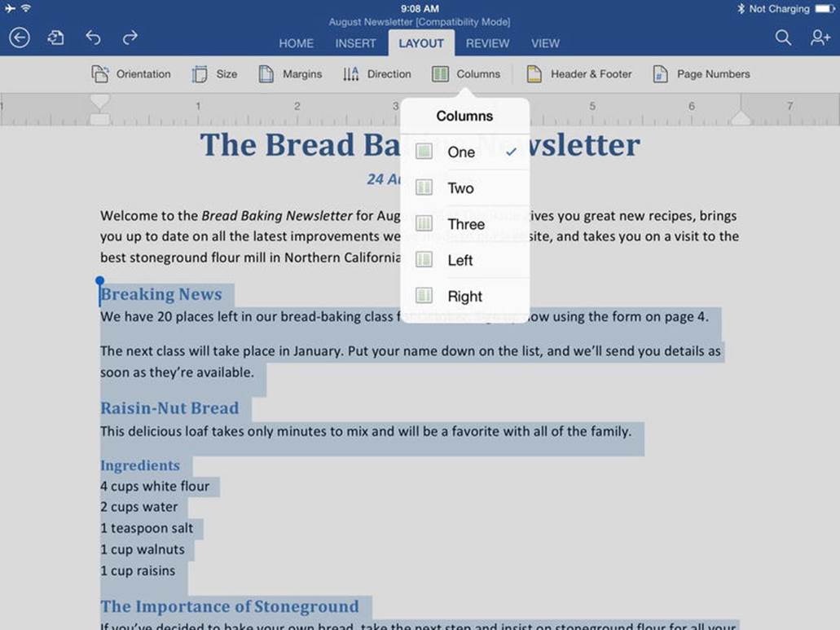840x630 pixels.
Task: Tap the Not Charging status text
Action: (780, 9)
